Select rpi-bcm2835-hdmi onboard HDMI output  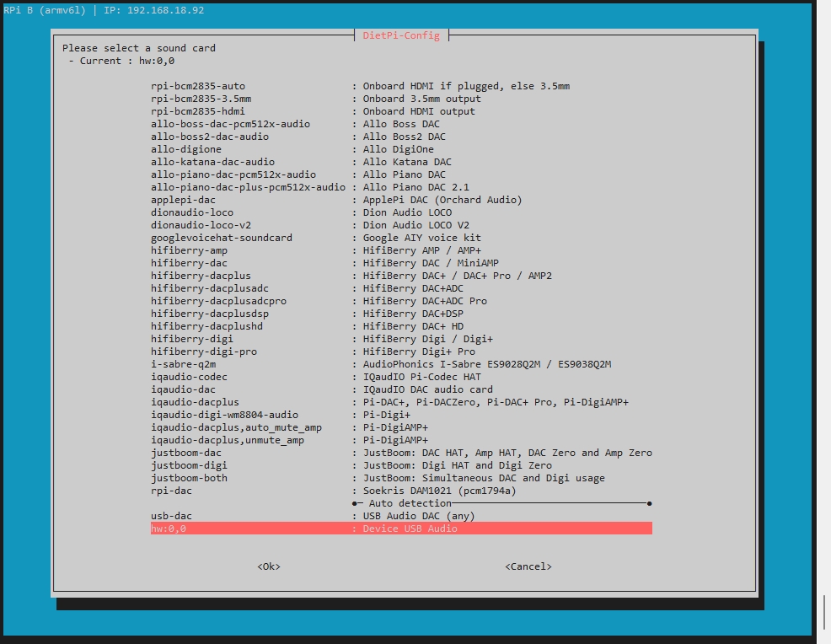coord(401,111)
